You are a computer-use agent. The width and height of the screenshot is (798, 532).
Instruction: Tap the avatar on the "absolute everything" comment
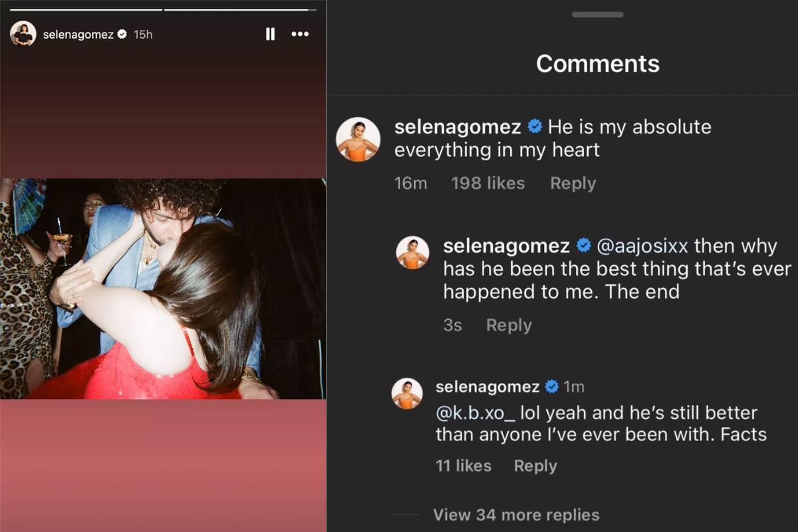point(358,139)
